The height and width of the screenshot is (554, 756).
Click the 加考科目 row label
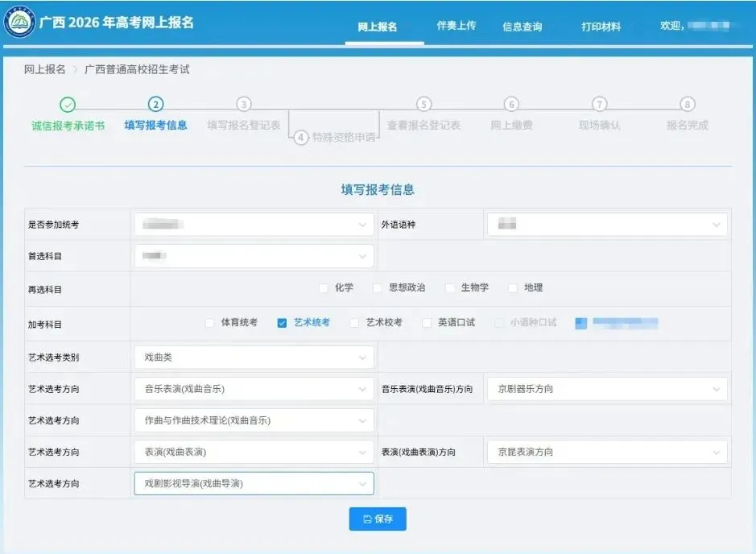pyautogui.click(x=44, y=325)
